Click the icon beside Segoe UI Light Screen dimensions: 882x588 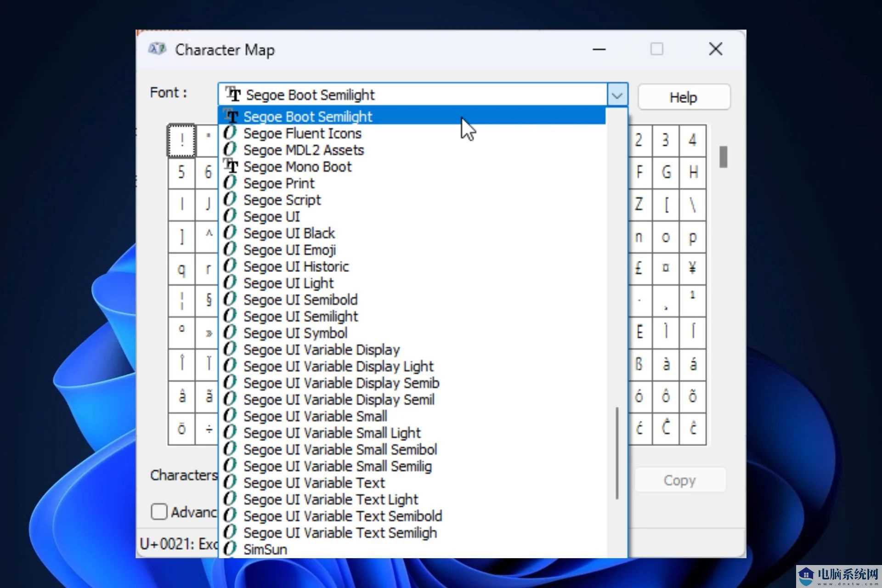tap(230, 283)
